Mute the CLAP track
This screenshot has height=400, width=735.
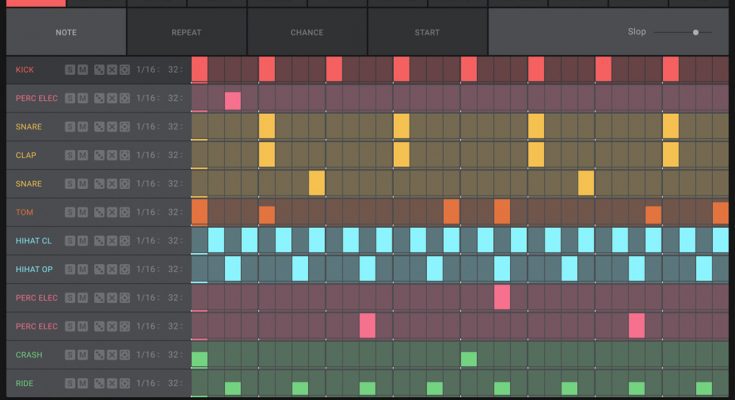point(83,156)
